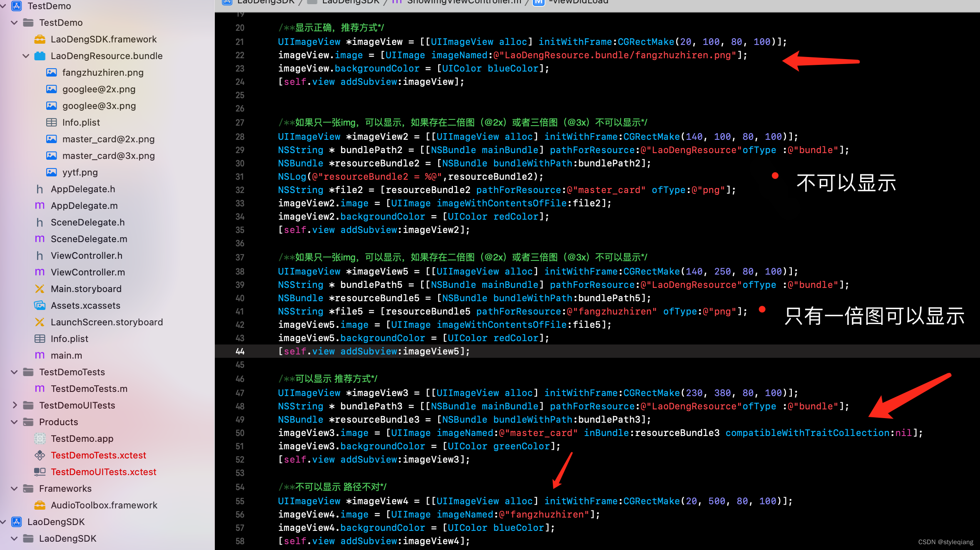Click the AudioToolbox.framework toolbox icon
Screen dimensions: 980x550
click(40, 505)
